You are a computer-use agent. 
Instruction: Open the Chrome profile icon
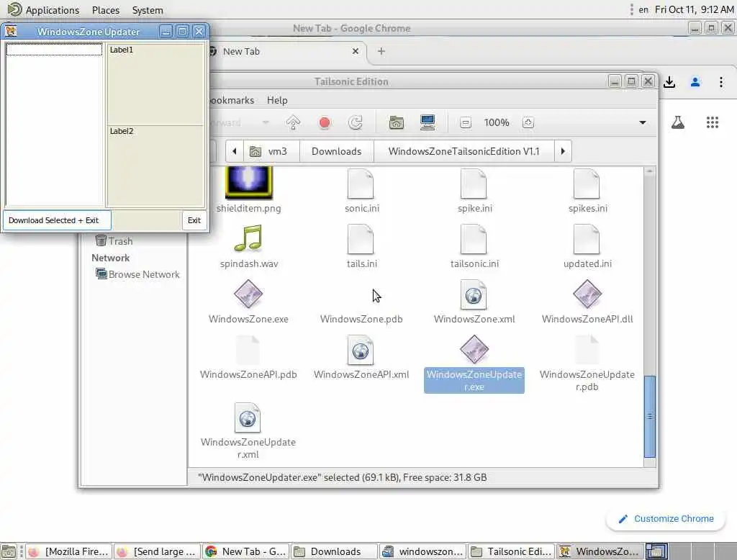[x=695, y=82]
